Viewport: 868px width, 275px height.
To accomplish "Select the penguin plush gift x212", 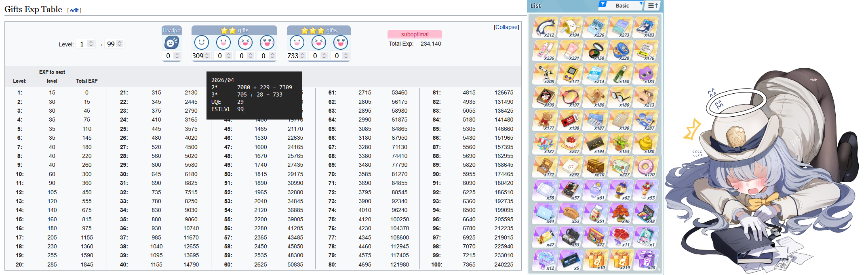I will pyautogui.click(x=545, y=27).
